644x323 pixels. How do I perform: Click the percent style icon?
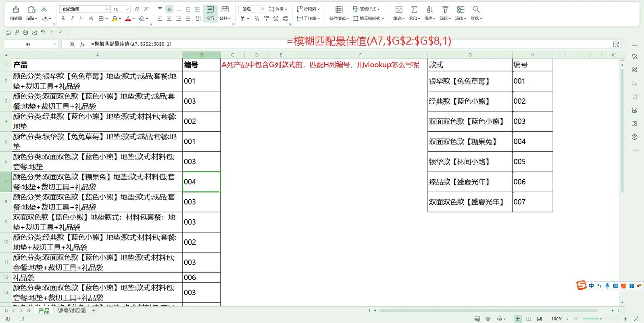pyautogui.click(x=257, y=19)
